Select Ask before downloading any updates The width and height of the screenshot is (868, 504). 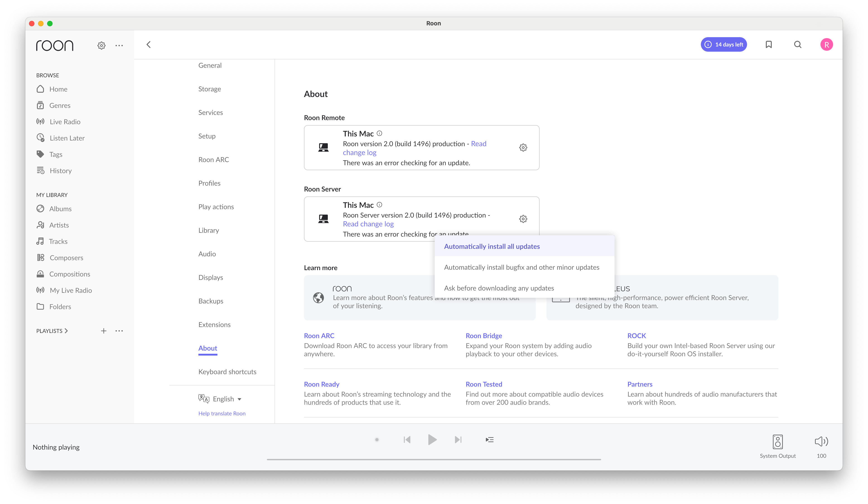coord(524,288)
